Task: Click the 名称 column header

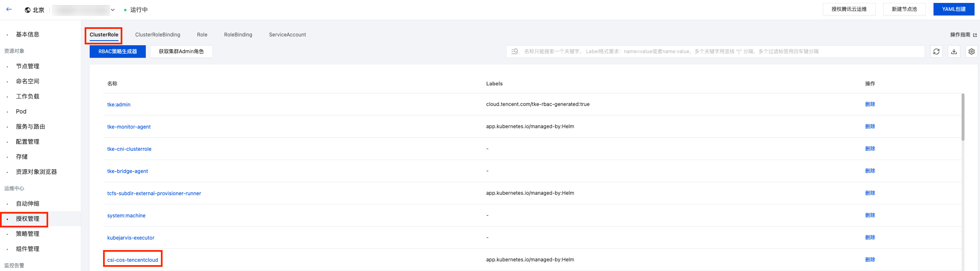Action: click(112, 84)
